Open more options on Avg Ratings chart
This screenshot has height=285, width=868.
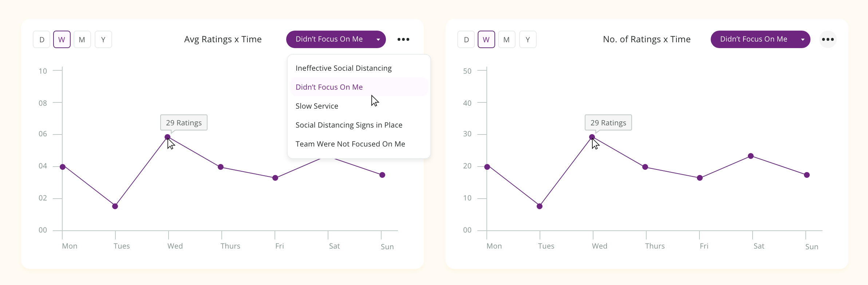coord(403,39)
